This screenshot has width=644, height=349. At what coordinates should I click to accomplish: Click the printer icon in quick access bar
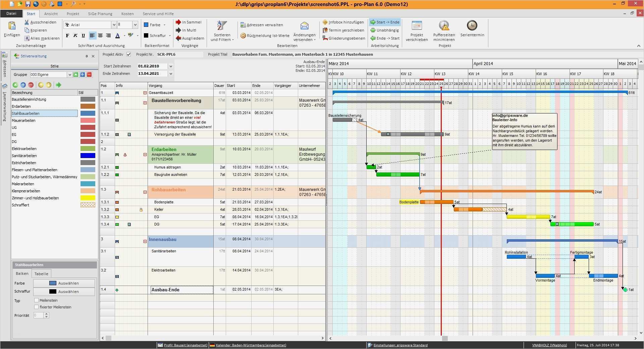[x=52, y=4]
